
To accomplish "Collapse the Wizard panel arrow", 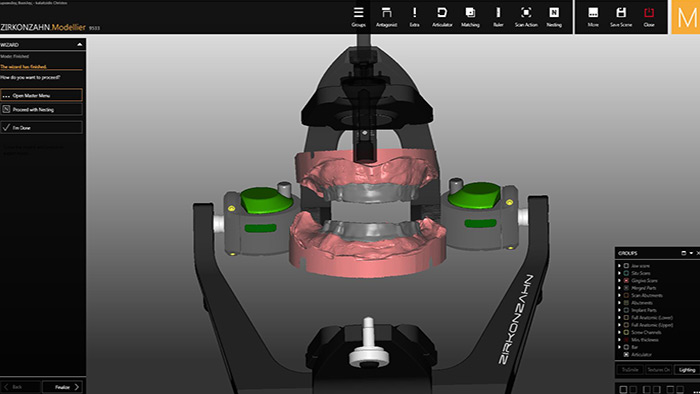I will point(79,45).
